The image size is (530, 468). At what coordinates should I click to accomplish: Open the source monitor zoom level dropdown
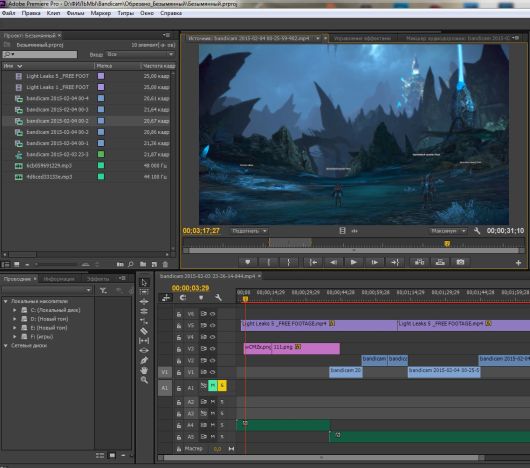coord(249,231)
